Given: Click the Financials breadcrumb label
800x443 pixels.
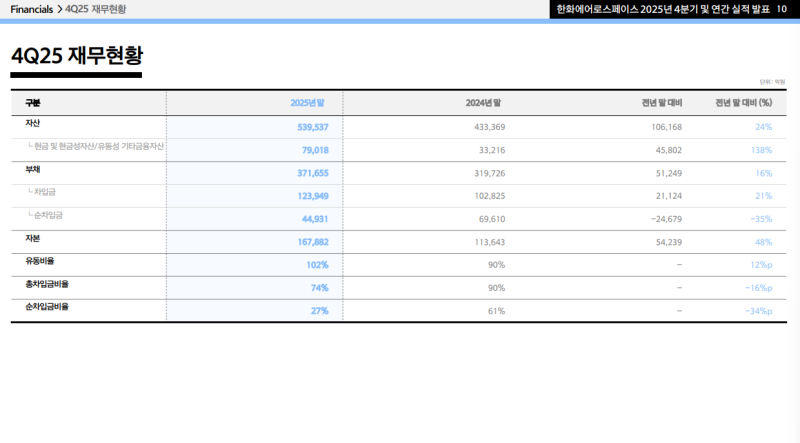Looking at the screenshot, I should point(31,8).
